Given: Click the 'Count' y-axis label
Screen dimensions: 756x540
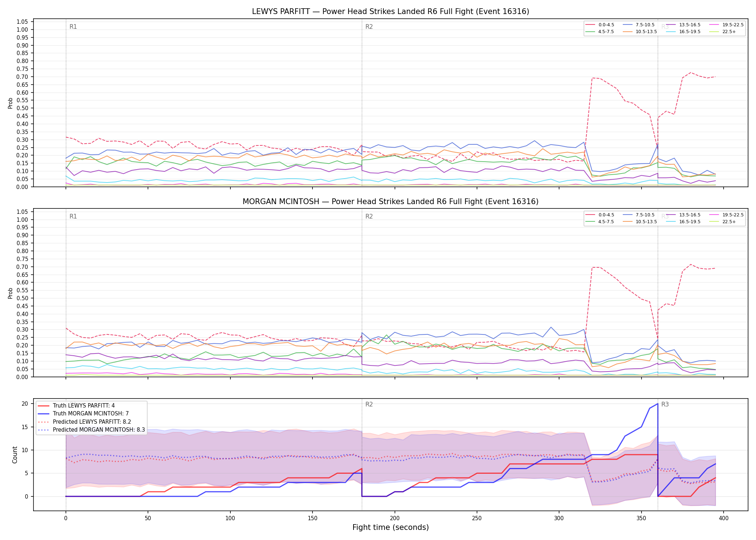Looking at the screenshot, I should point(15,455).
